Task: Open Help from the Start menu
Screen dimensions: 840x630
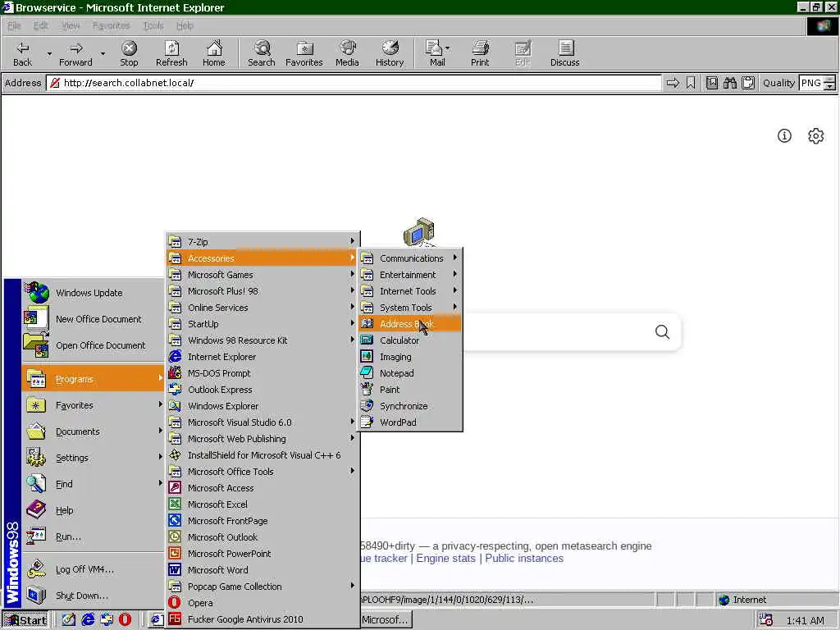Action: point(93,510)
